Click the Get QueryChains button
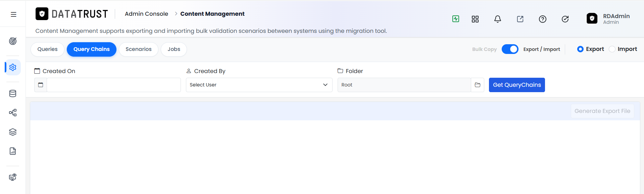The image size is (644, 194). [x=517, y=85]
